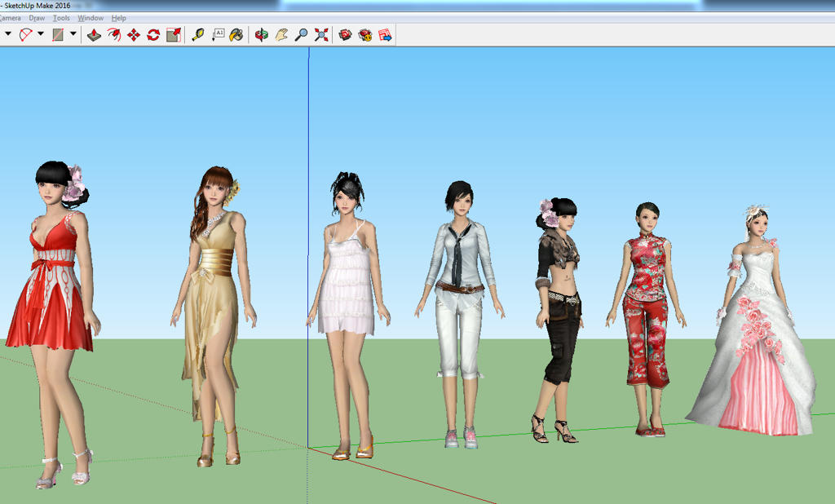Select the Arc tool

tap(25, 34)
